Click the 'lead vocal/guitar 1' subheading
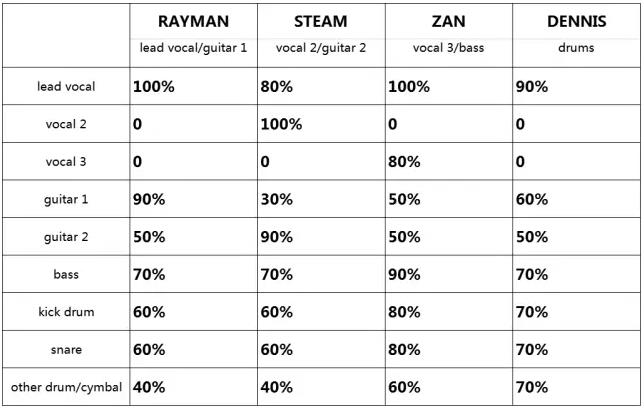644x409 pixels. 193,47
